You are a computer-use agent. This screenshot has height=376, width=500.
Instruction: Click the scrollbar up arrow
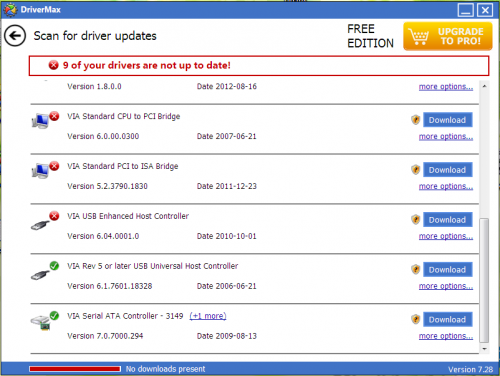pos(484,86)
